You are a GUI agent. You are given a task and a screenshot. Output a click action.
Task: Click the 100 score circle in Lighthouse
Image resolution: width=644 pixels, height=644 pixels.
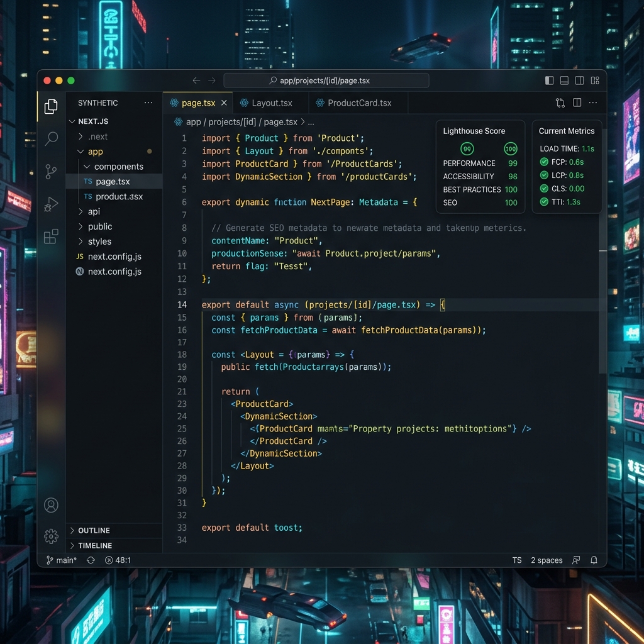pyautogui.click(x=511, y=148)
